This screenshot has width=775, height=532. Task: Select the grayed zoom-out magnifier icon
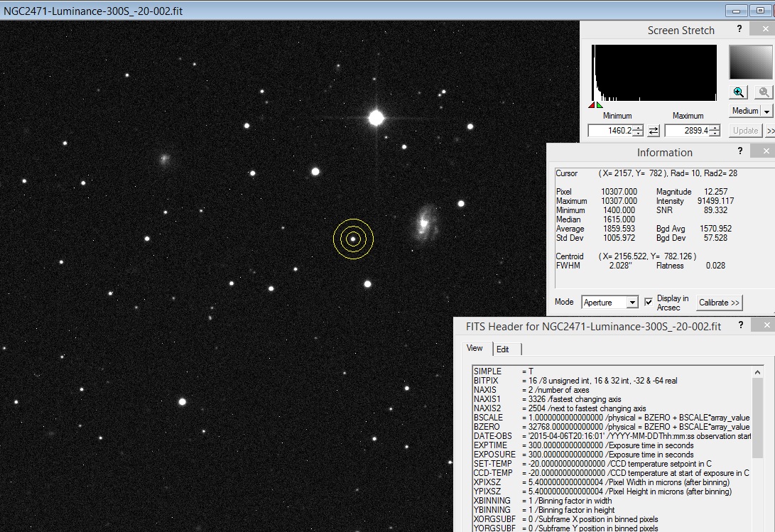[763, 92]
